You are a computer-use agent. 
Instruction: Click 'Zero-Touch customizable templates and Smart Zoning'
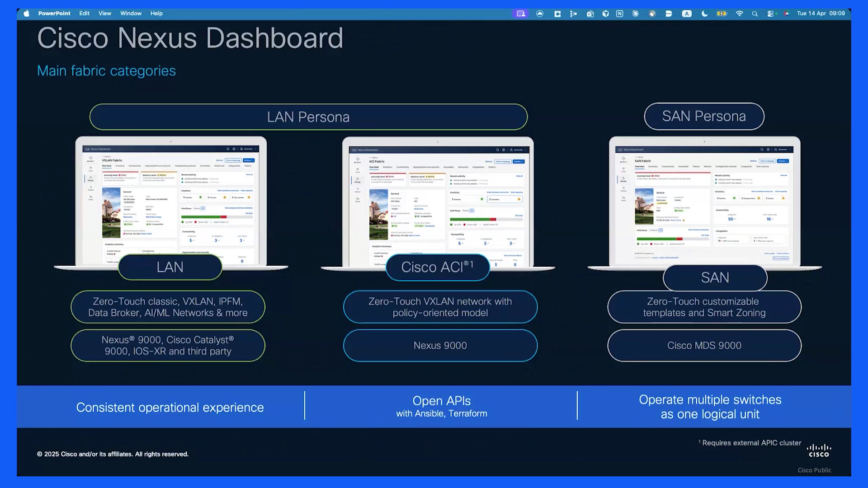[704, 307]
